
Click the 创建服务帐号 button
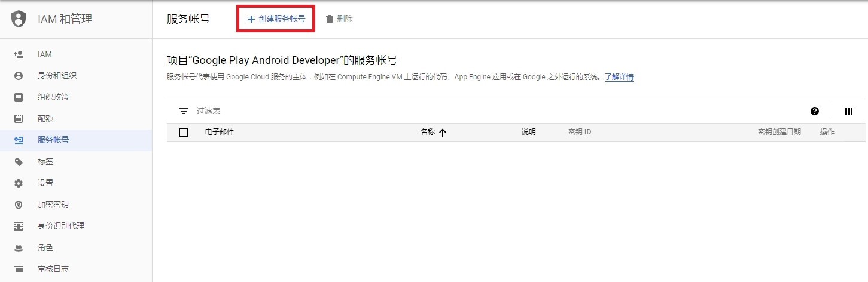[x=276, y=19]
